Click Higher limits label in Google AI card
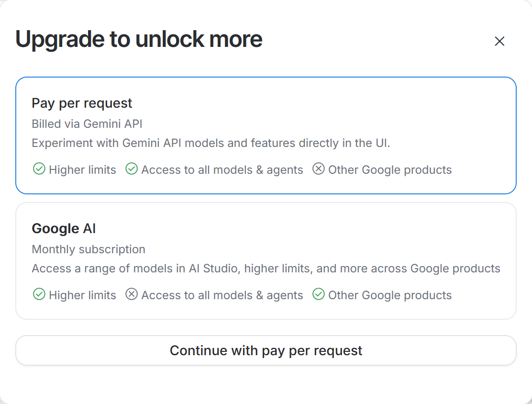 [x=82, y=295]
